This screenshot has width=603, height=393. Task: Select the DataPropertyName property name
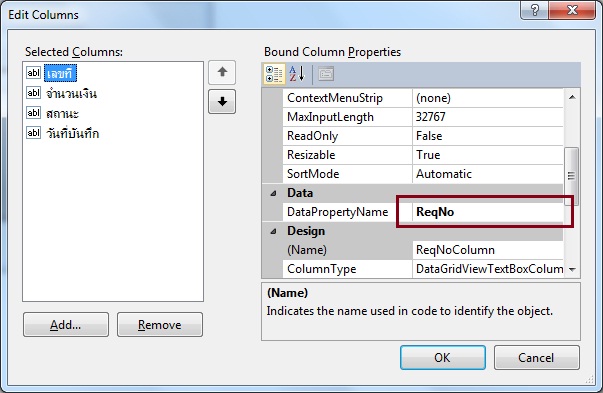click(338, 212)
